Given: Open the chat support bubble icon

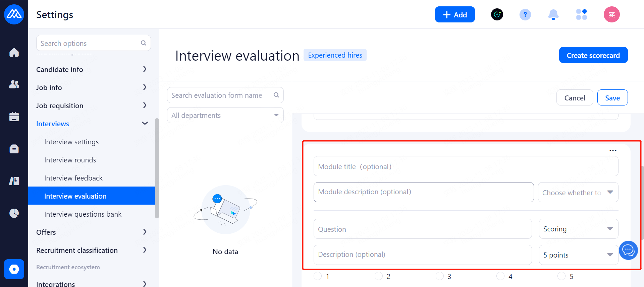Looking at the screenshot, I should [628, 250].
